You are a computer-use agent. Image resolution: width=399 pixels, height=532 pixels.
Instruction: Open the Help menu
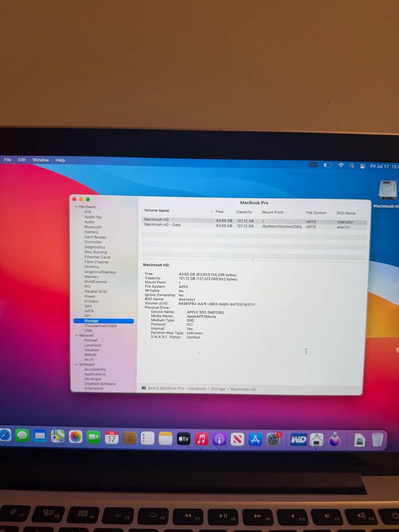tap(60, 160)
